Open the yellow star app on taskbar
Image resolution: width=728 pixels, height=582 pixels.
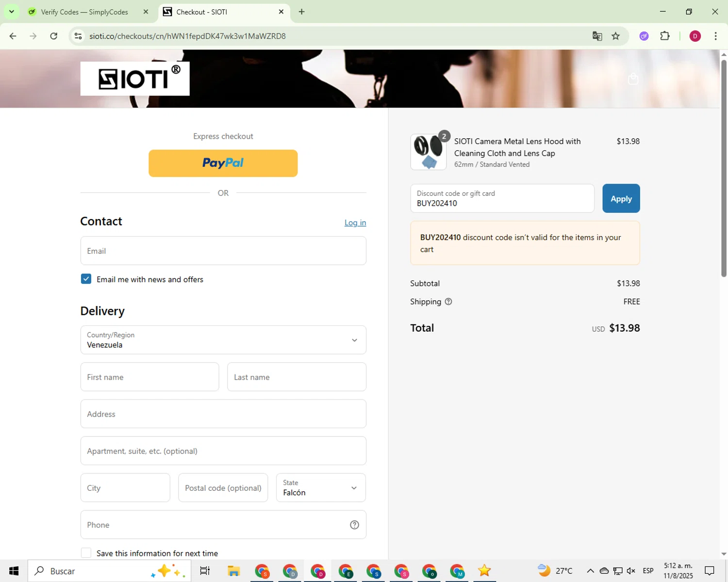(484, 571)
